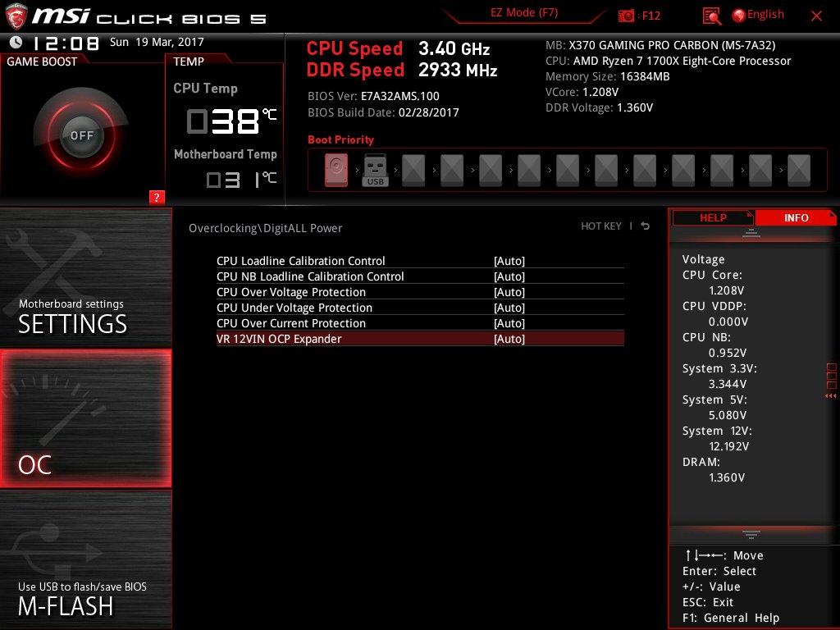Switch to the INFO tab
840x630 pixels.
796,218
